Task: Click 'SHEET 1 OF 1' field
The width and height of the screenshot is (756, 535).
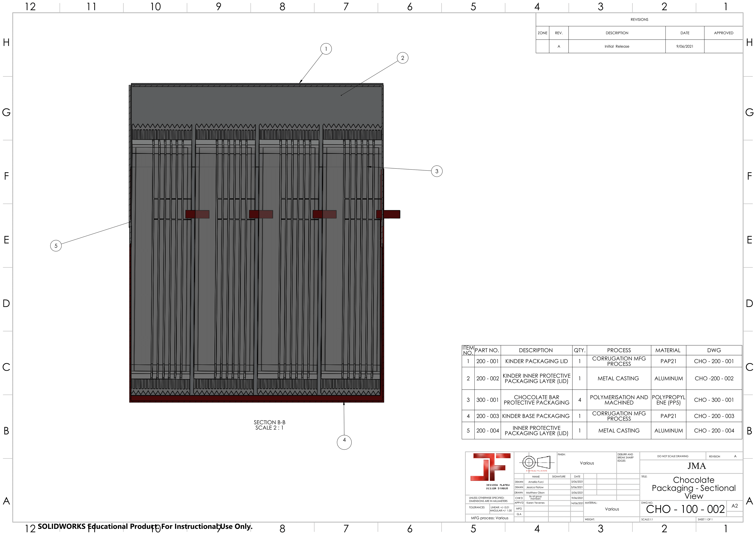Action: click(x=705, y=519)
